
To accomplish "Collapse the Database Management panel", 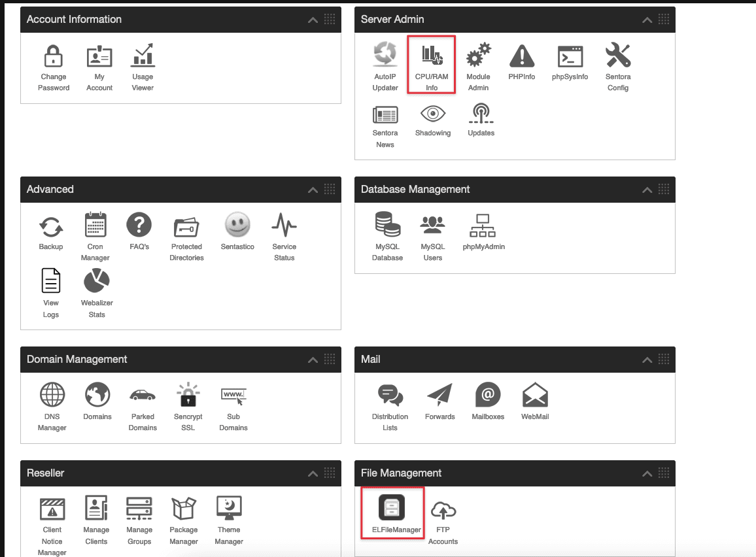I will point(647,190).
